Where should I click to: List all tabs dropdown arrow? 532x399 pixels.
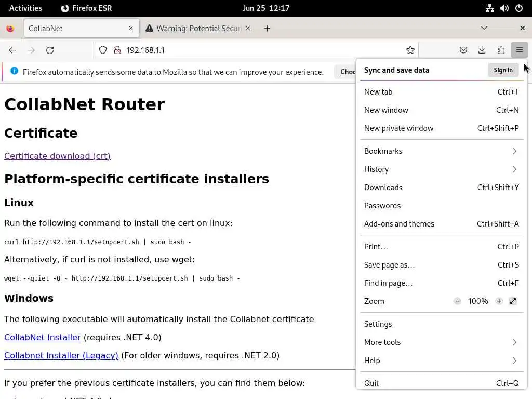484,28
